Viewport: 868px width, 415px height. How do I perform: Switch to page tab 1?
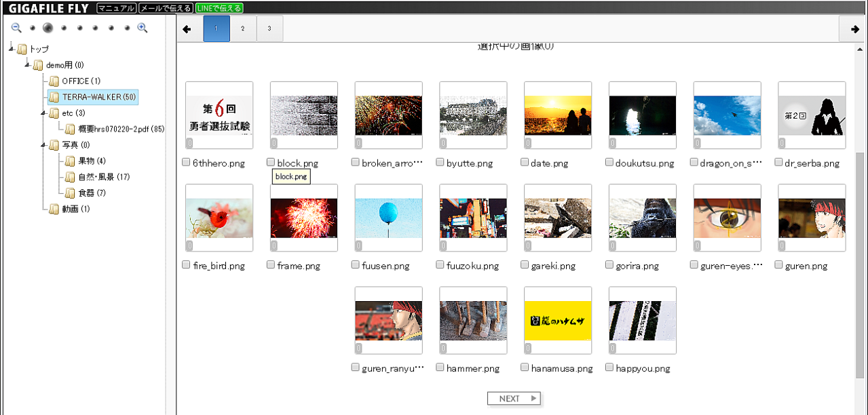tap(216, 28)
